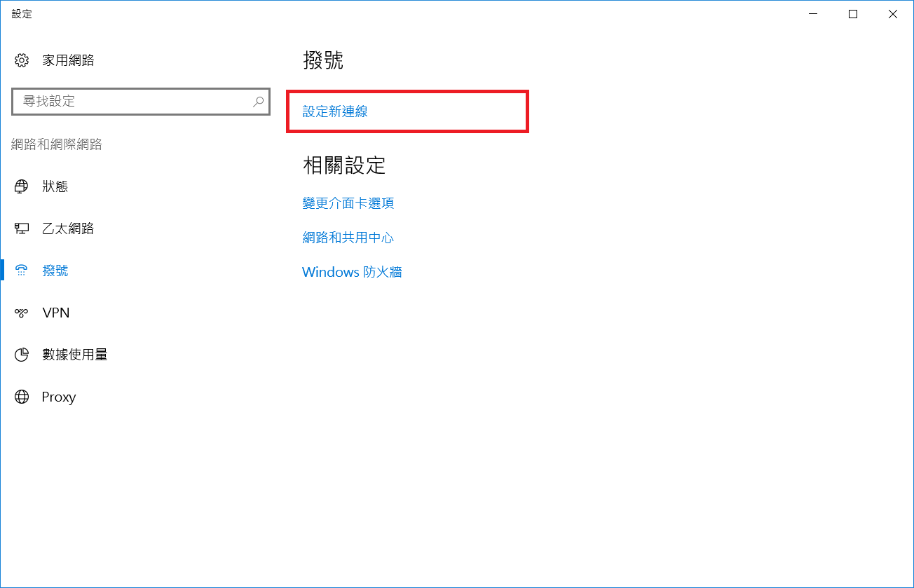
Task: Open the VPN page
Action: click(x=56, y=313)
